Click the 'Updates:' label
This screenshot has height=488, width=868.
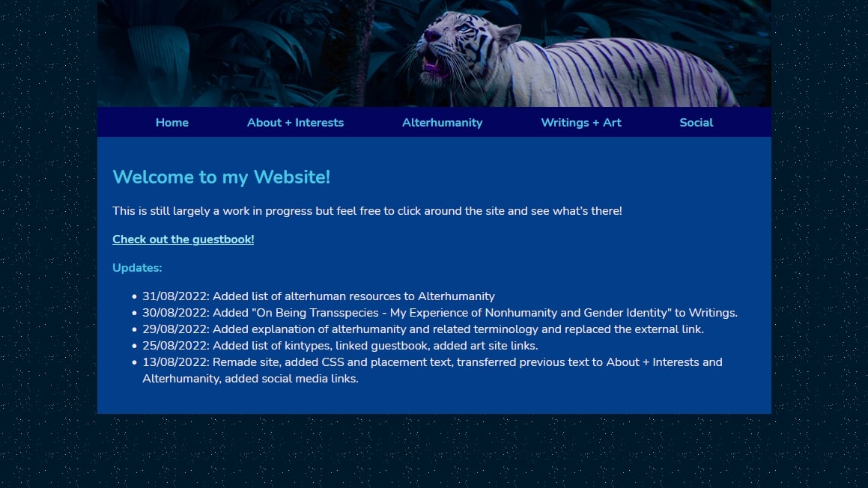(137, 268)
